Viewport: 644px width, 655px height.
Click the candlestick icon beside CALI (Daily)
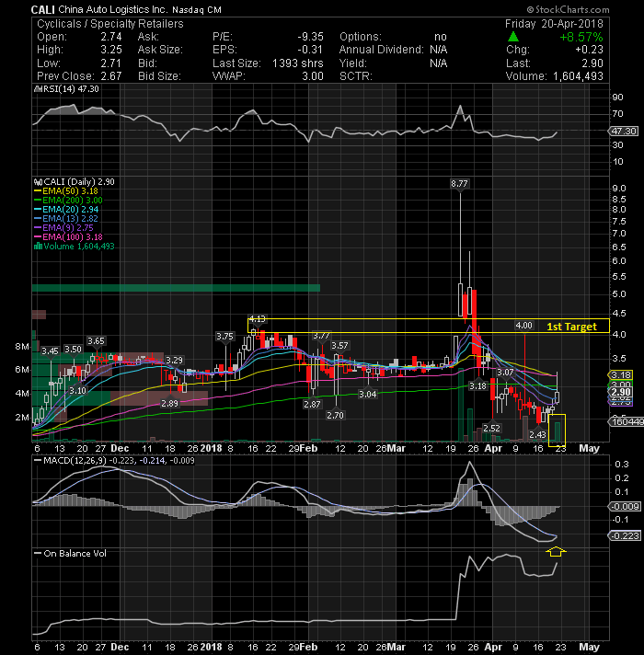[38, 182]
